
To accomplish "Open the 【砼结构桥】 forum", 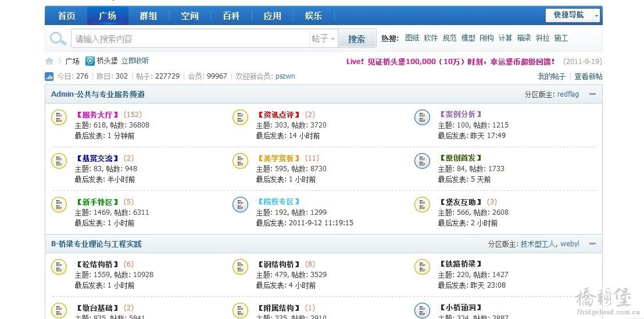I will tap(97, 264).
